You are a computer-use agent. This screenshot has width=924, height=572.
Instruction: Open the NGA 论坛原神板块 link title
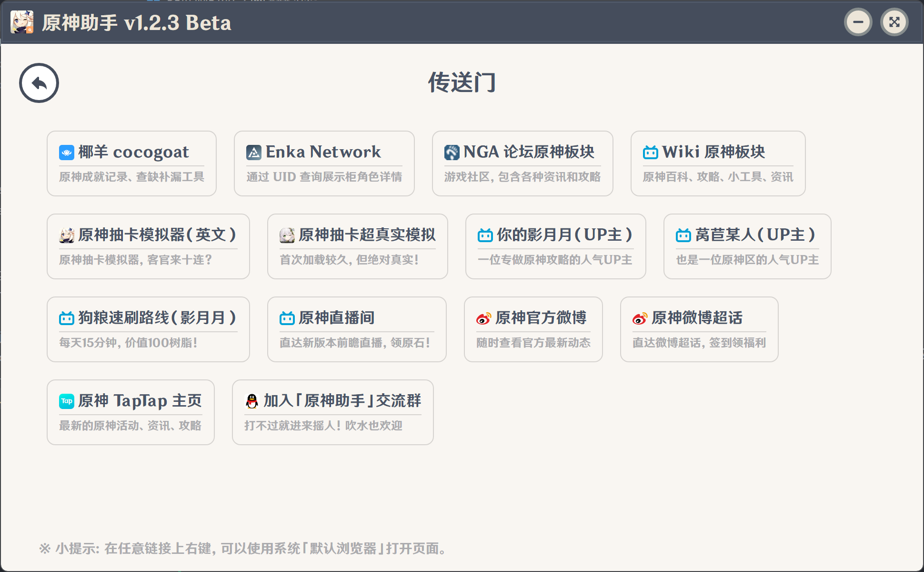(529, 152)
